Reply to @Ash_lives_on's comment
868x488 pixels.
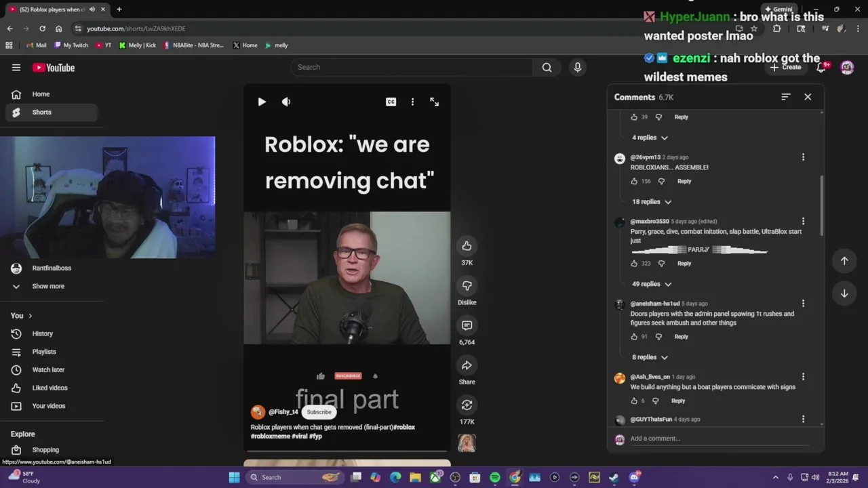[x=678, y=401]
